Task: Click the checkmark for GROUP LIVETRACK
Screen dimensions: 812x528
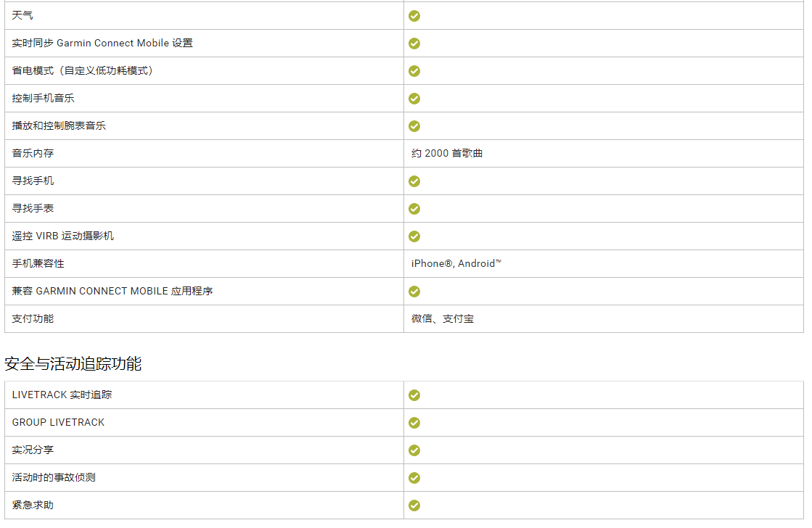Action: [x=414, y=423]
